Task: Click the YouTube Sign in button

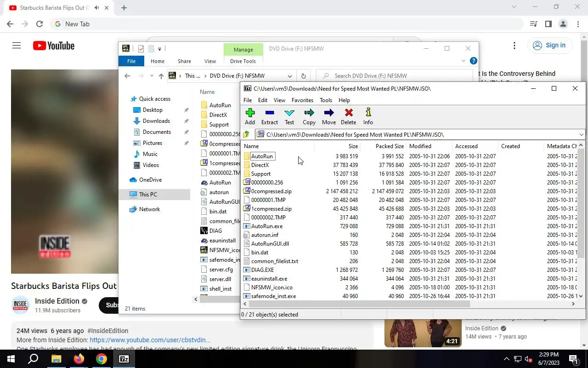Action: click(549, 45)
